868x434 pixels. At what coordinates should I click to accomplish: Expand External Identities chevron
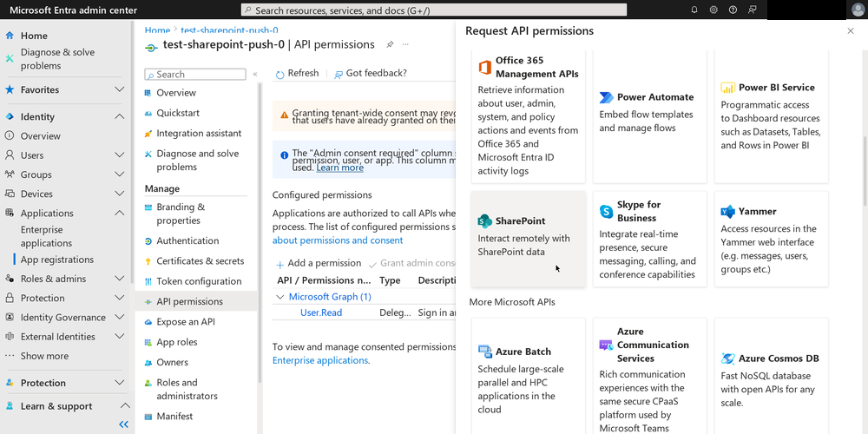click(119, 337)
